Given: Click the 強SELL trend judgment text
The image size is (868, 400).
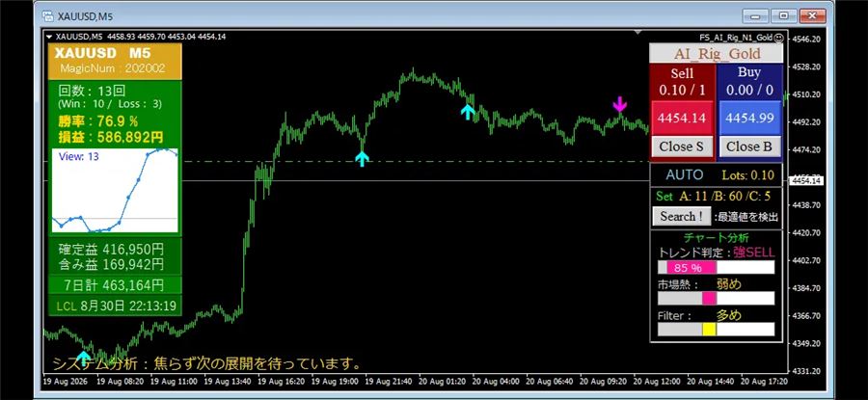Looking at the screenshot, I should point(753,253).
